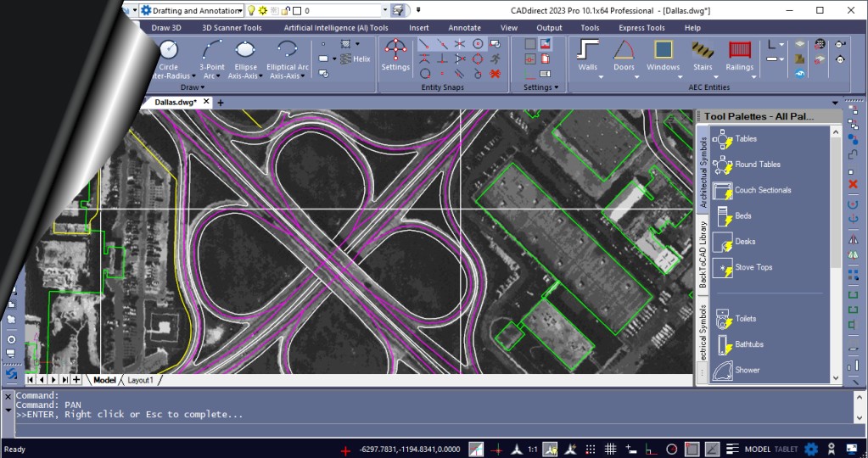
Task: Add a new drawing tab with plus button
Action: pos(221,103)
